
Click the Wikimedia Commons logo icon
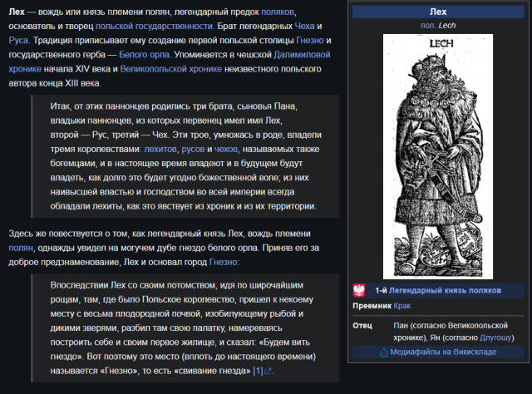click(384, 352)
